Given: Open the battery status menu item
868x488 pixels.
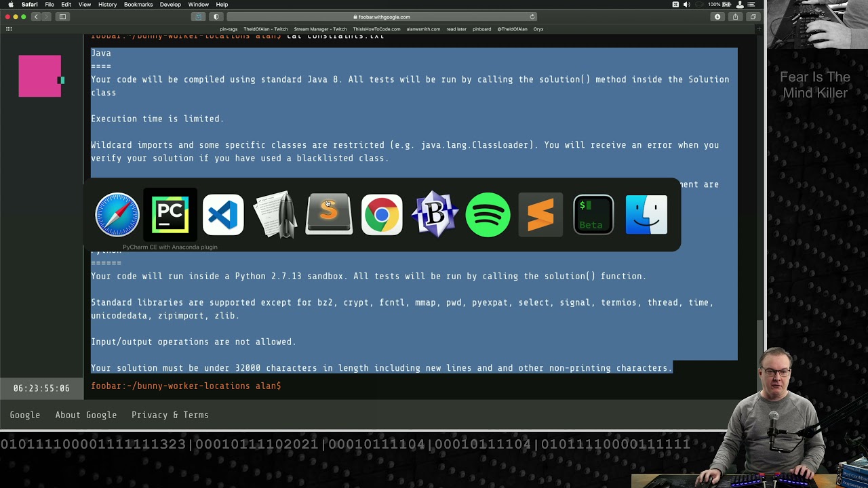Looking at the screenshot, I should (x=719, y=4).
